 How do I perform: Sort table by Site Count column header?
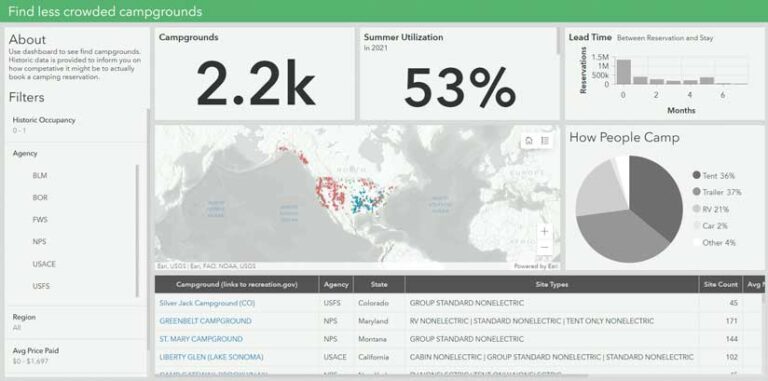point(720,285)
